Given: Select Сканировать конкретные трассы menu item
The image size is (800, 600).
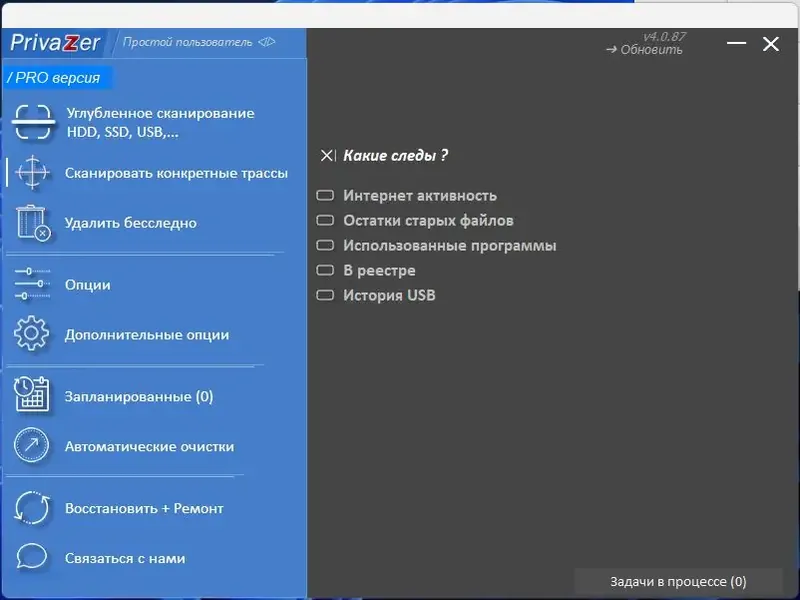Looking at the screenshot, I should click(176, 173).
